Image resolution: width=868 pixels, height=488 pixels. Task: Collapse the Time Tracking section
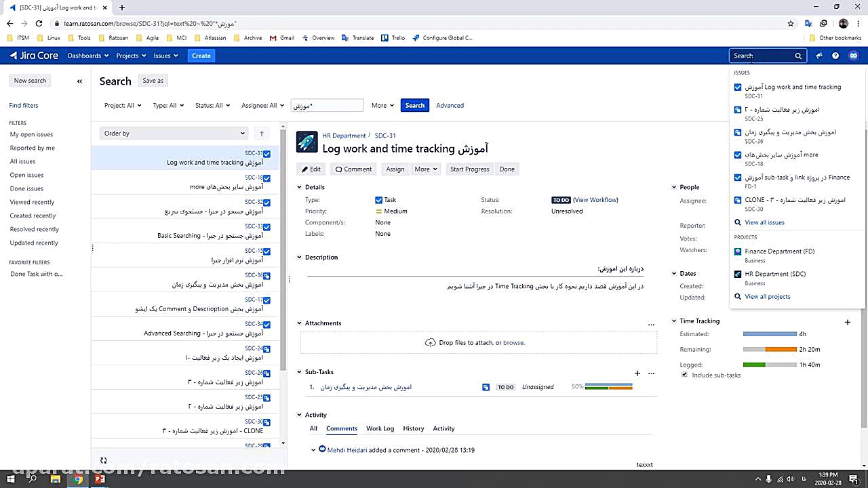coord(674,321)
